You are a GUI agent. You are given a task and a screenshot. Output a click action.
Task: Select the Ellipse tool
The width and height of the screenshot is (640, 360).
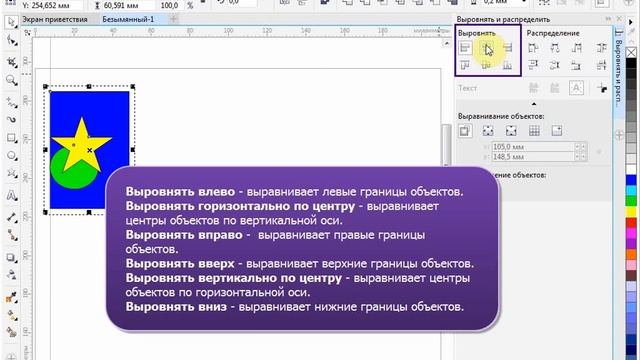click(11, 156)
